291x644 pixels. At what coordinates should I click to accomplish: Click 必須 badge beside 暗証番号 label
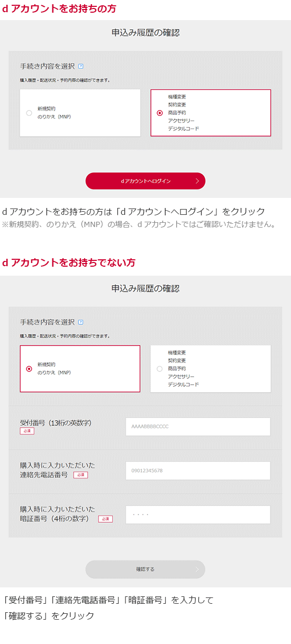[105, 519]
